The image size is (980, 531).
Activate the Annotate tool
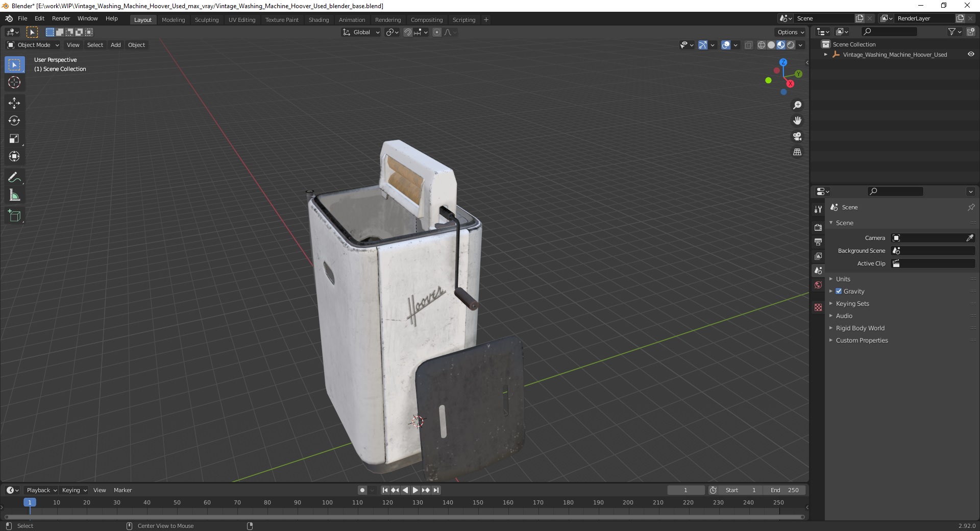(x=14, y=178)
